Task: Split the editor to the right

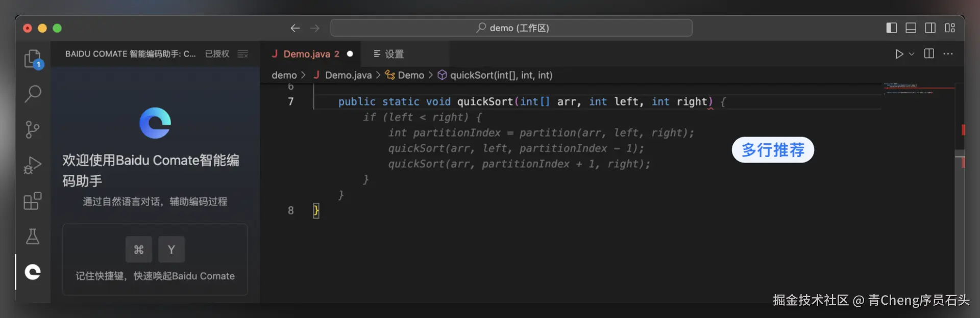Action: tap(929, 54)
